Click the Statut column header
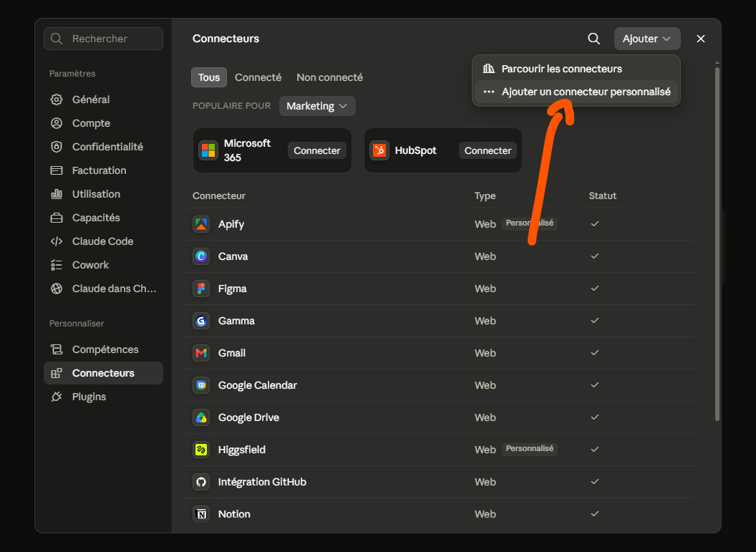 pyautogui.click(x=603, y=195)
